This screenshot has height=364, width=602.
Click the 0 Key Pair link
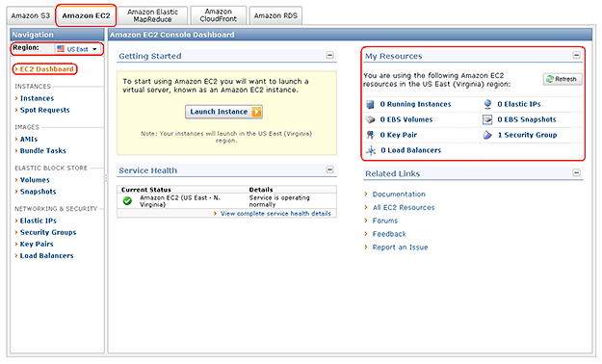tap(399, 135)
